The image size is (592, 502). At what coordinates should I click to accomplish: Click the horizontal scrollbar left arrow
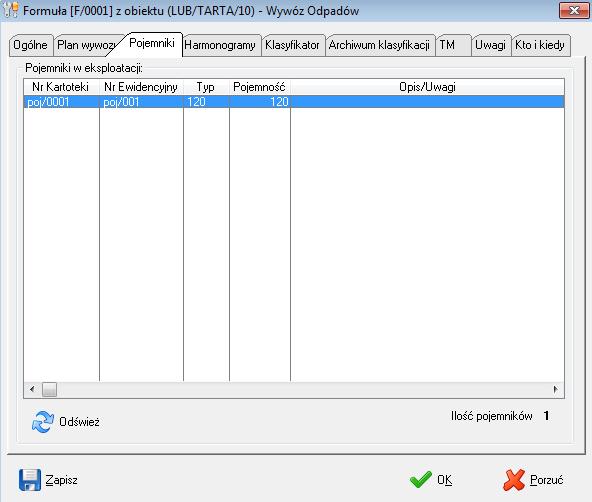tap(32, 389)
